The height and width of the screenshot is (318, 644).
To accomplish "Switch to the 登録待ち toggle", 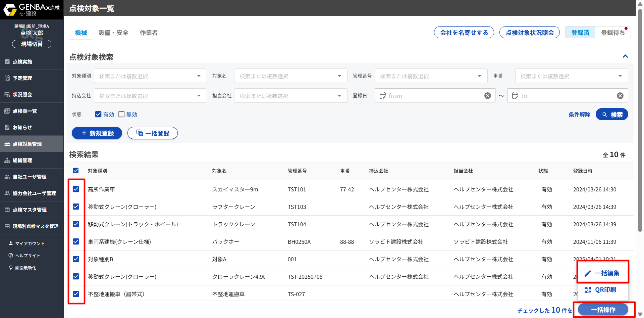I will pyautogui.click(x=612, y=33).
